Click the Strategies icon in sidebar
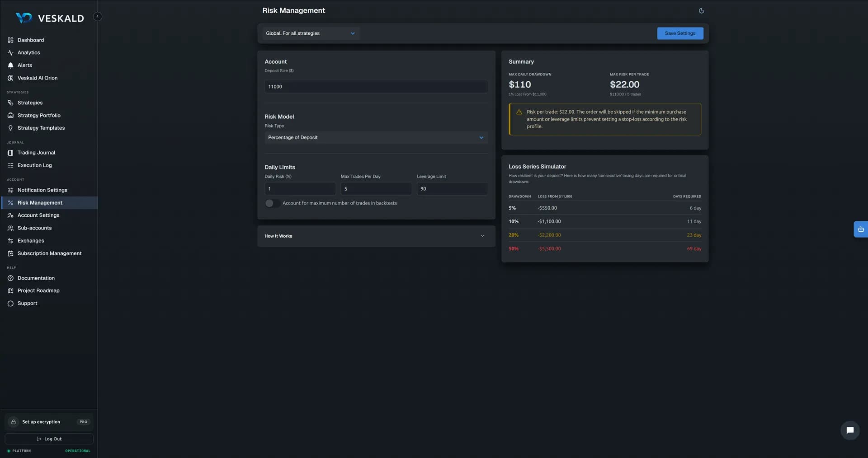The width and height of the screenshot is (868, 458). [x=10, y=103]
